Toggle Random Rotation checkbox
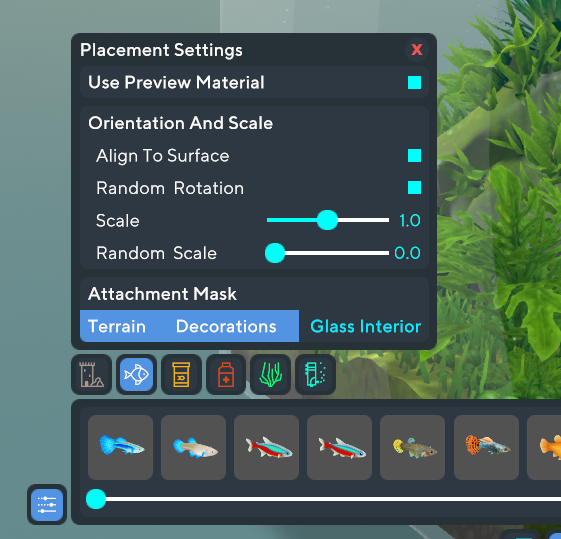The image size is (561, 539). click(414, 187)
